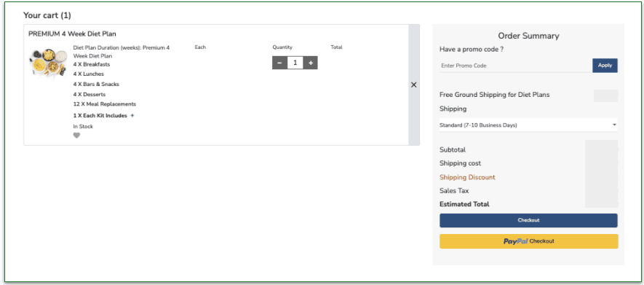Click the Enter Promo Code field
The image size is (644, 285).
tap(515, 66)
